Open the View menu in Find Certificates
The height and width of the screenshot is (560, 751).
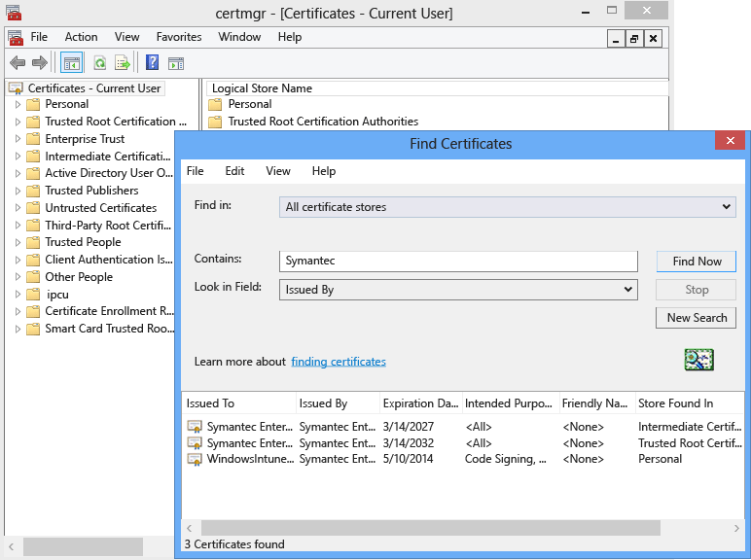(x=278, y=171)
